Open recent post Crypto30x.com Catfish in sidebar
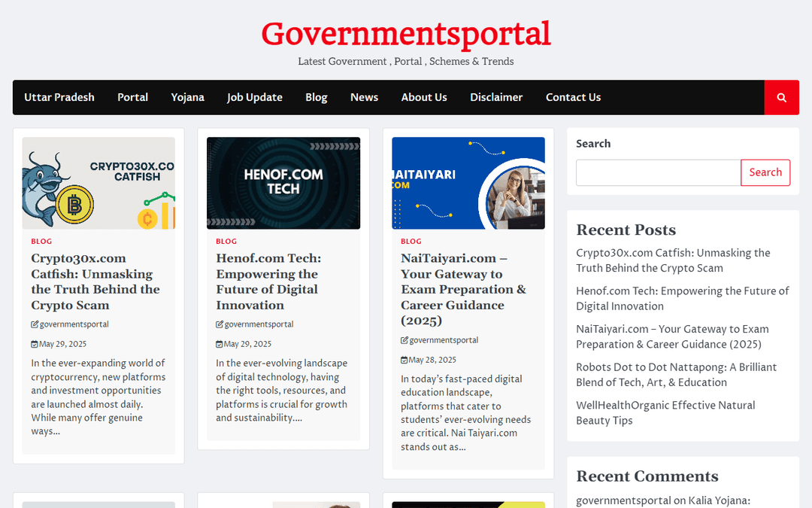Screen dimensions: 812x508 673,260
